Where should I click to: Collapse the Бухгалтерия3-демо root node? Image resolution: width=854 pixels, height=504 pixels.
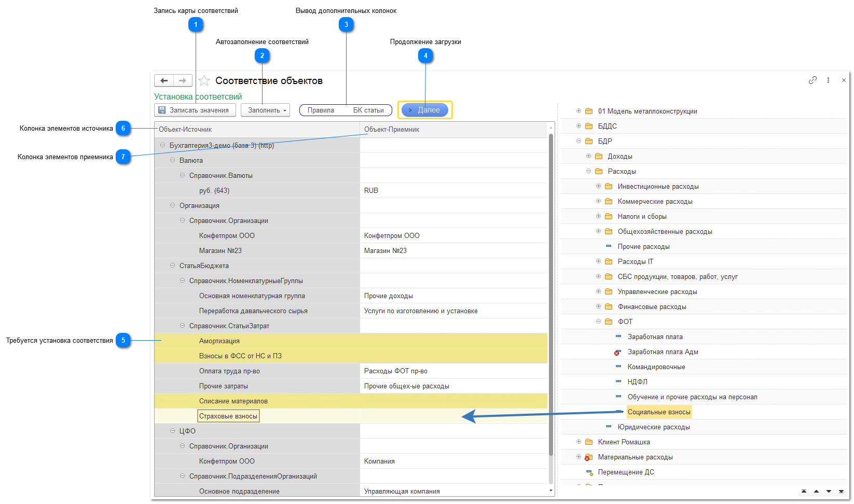[162, 145]
